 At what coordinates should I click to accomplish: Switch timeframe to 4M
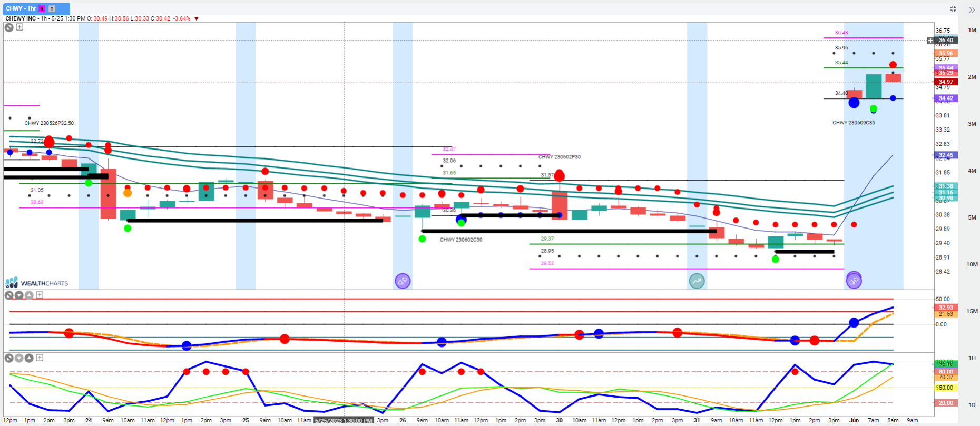click(972, 171)
